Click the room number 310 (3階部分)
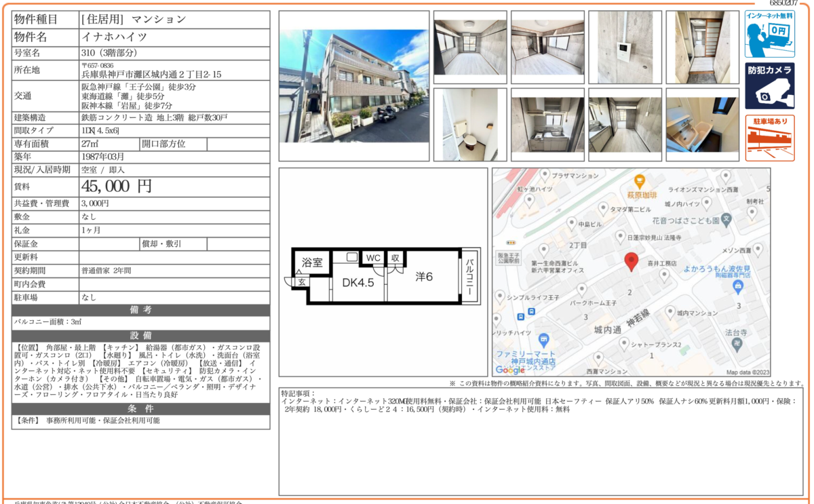The height and width of the screenshot is (504, 814). 109,53
